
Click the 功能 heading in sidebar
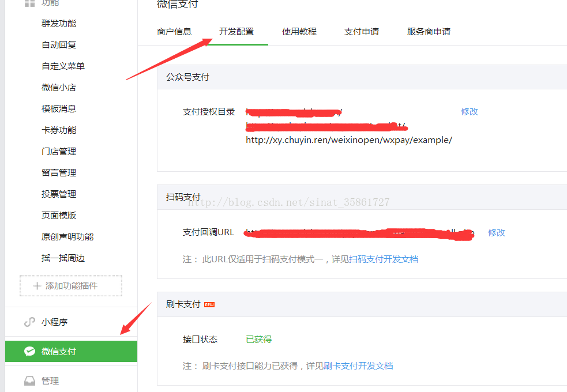(x=50, y=3)
